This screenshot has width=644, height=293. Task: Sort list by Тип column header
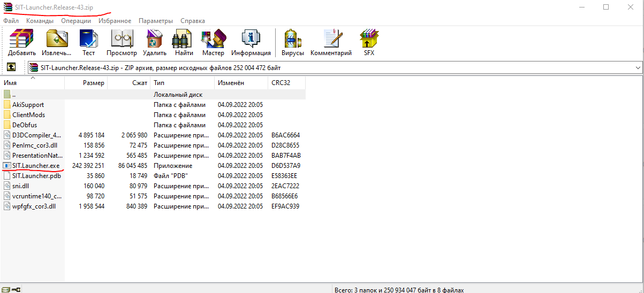pos(182,83)
